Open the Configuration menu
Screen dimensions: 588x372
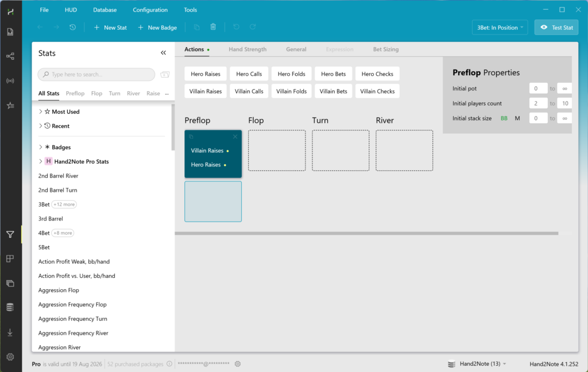[x=150, y=10]
